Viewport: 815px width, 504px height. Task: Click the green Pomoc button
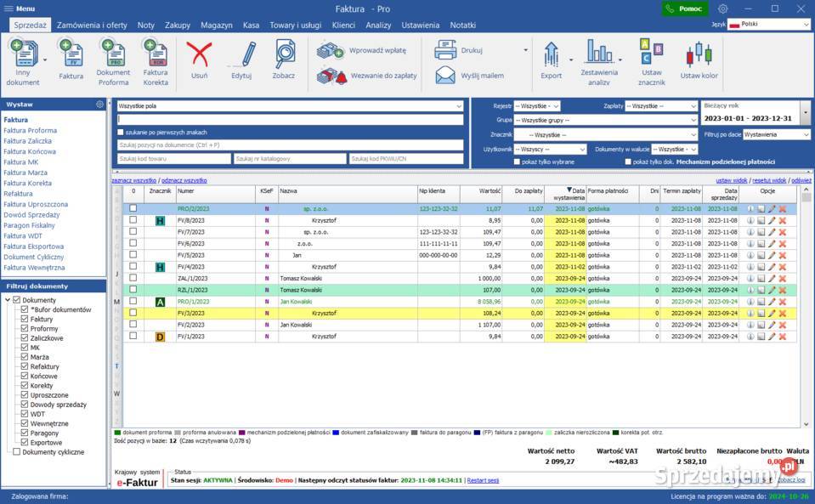tap(685, 8)
